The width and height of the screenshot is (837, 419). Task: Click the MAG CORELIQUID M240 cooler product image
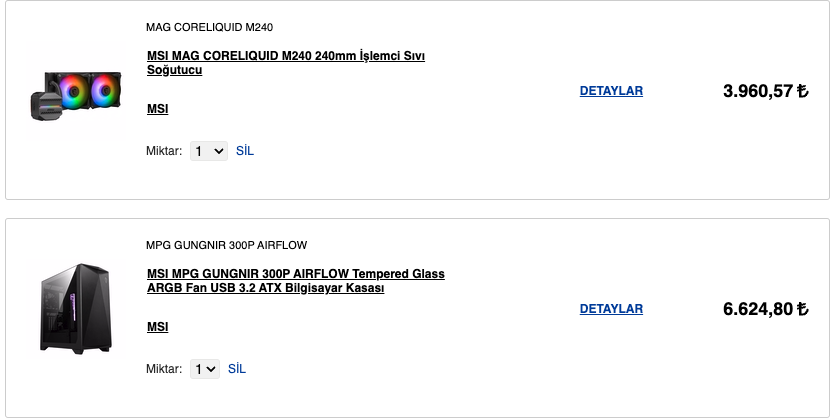tap(75, 92)
